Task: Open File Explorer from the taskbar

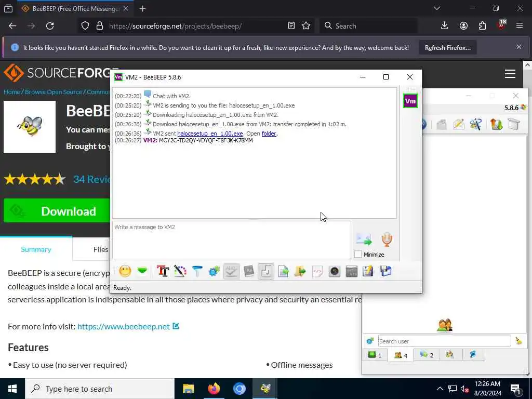Action: point(188,389)
